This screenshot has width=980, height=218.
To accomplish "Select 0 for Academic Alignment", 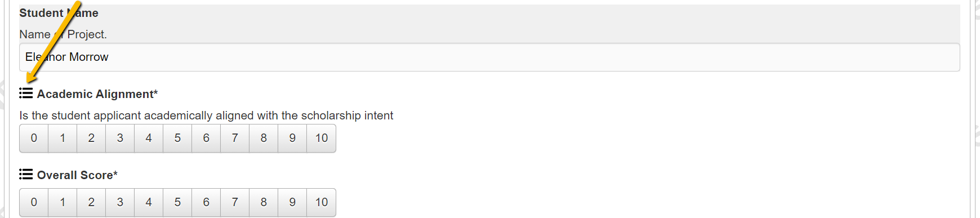I will [34, 139].
